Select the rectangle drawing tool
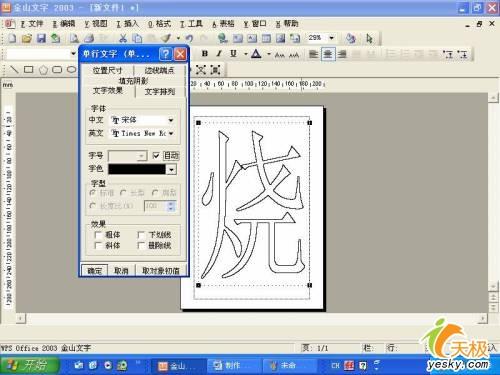The image size is (500, 375). point(29,69)
